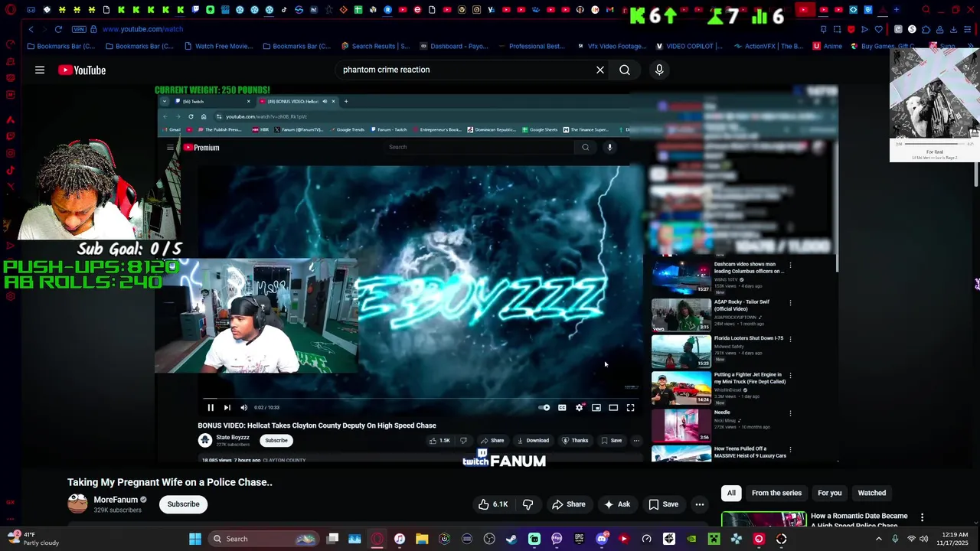Viewport: 980px width, 551px height.
Task: Open a new browser tab with plus
Action: [896, 10]
